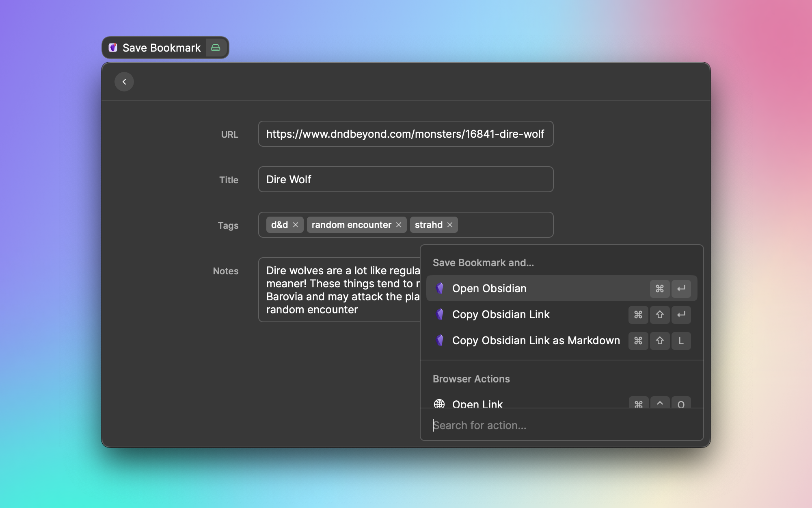This screenshot has width=812, height=508.
Task: Click the Title input field
Action: point(405,179)
